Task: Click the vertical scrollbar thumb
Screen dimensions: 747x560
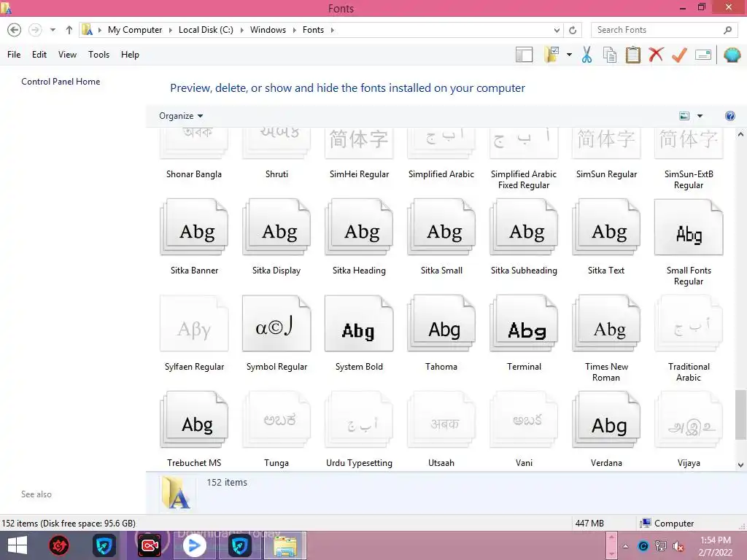Action: [x=740, y=415]
